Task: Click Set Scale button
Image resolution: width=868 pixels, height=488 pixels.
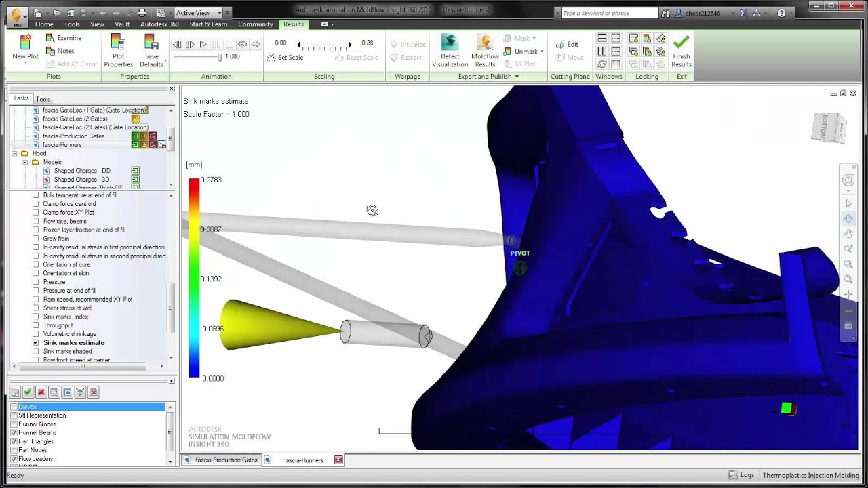Action: pos(285,58)
